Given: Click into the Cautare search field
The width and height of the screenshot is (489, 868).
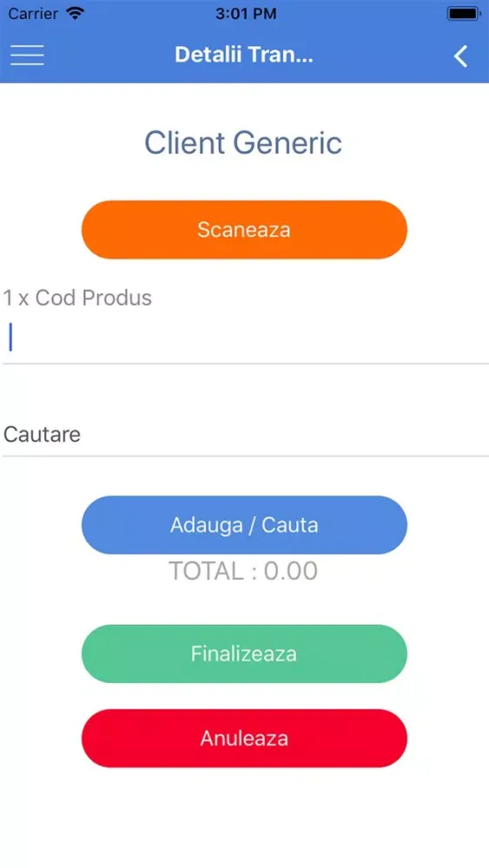Looking at the screenshot, I should 244,435.
